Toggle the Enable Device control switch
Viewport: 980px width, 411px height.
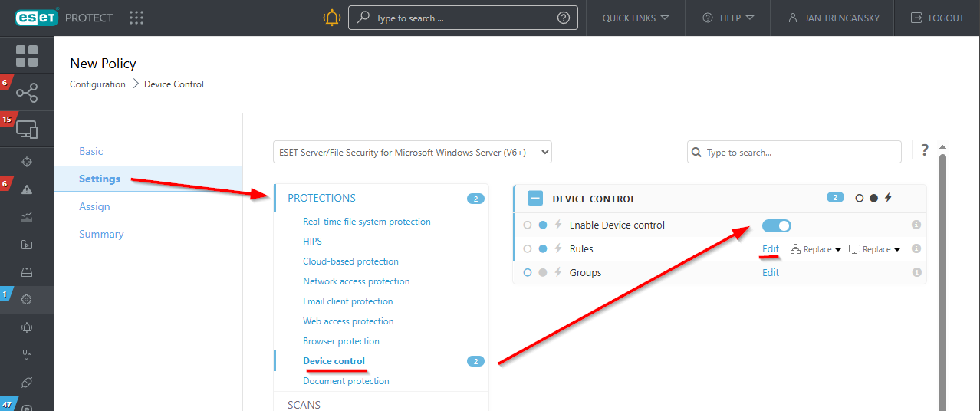click(776, 225)
